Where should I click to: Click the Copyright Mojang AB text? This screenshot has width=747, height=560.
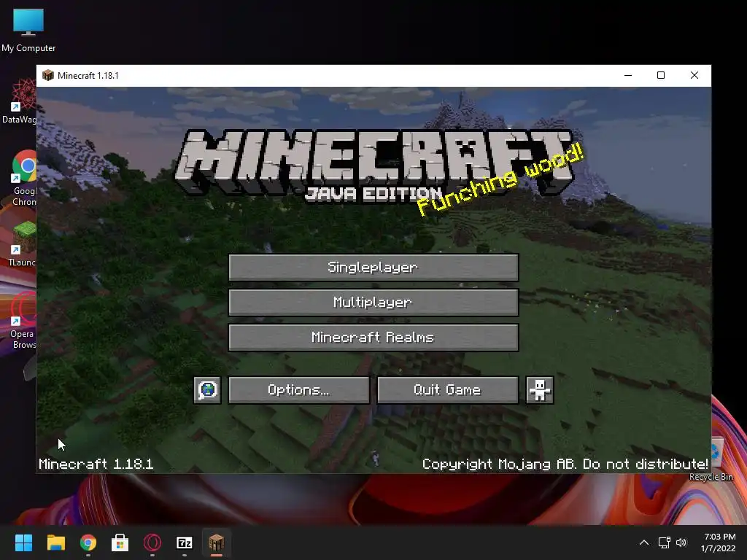click(x=565, y=464)
